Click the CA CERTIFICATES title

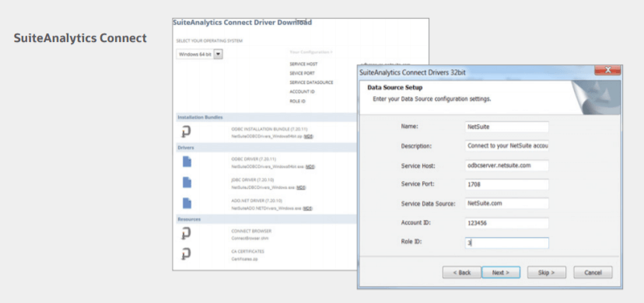point(247,252)
